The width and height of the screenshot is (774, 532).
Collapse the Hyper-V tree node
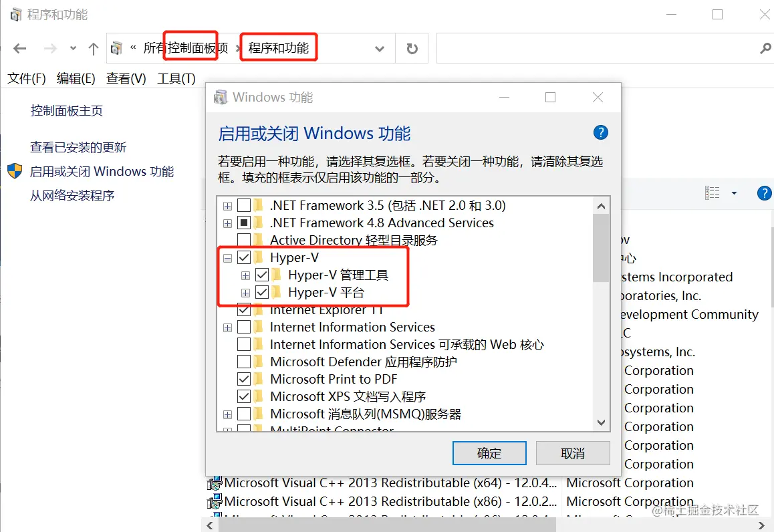coord(227,258)
